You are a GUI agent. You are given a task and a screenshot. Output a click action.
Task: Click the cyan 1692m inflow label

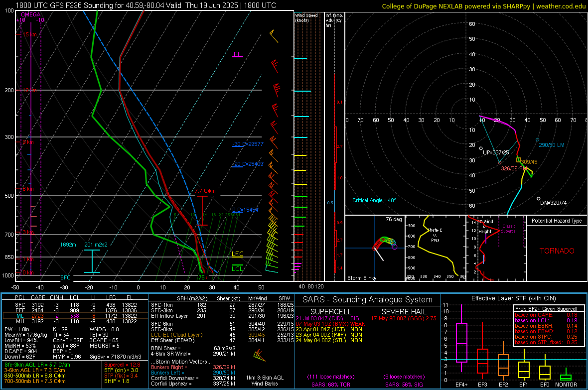[68, 245]
